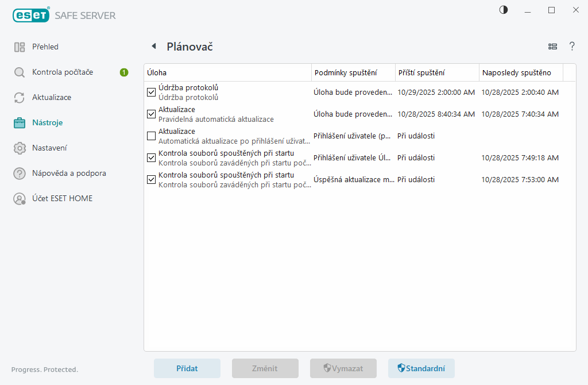Viewport: 588px width, 385px height.
Task: Open the Nástroje section in sidebar
Action: [47, 123]
